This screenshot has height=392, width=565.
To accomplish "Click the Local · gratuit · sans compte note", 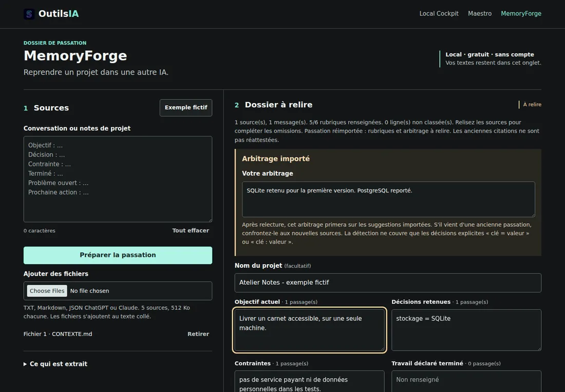I will (489, 54).
